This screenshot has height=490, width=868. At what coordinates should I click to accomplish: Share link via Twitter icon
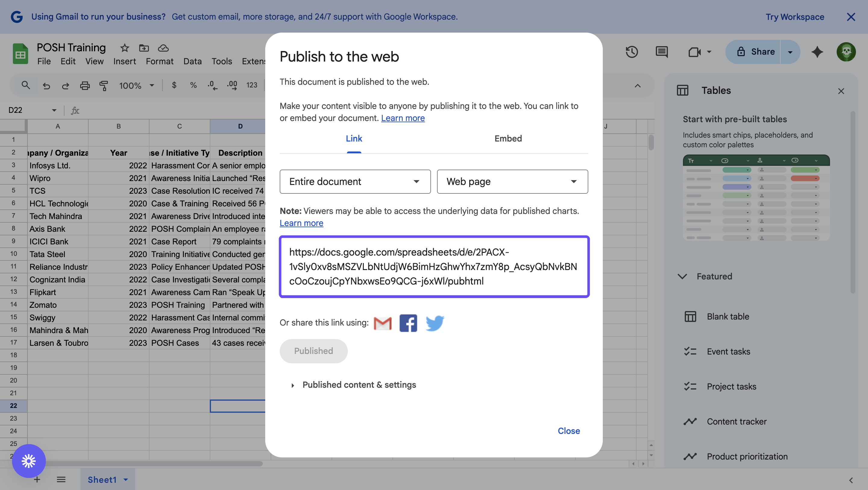click(434, 323)
